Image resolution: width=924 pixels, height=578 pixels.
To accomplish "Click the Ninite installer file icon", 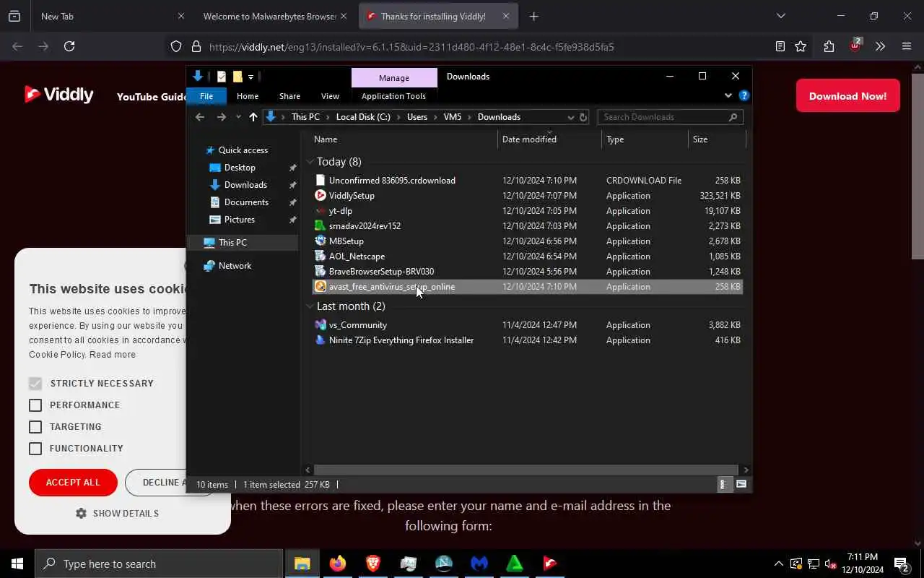I will tap(321, 340).
